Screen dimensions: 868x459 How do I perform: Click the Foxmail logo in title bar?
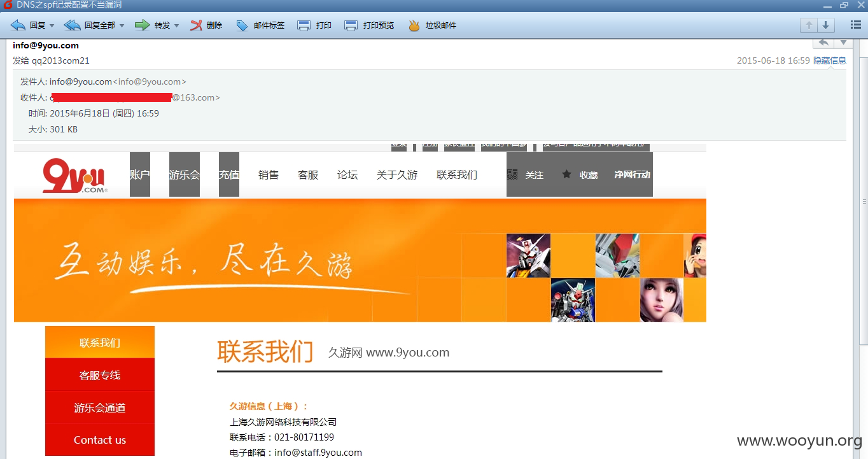point(8,5)
